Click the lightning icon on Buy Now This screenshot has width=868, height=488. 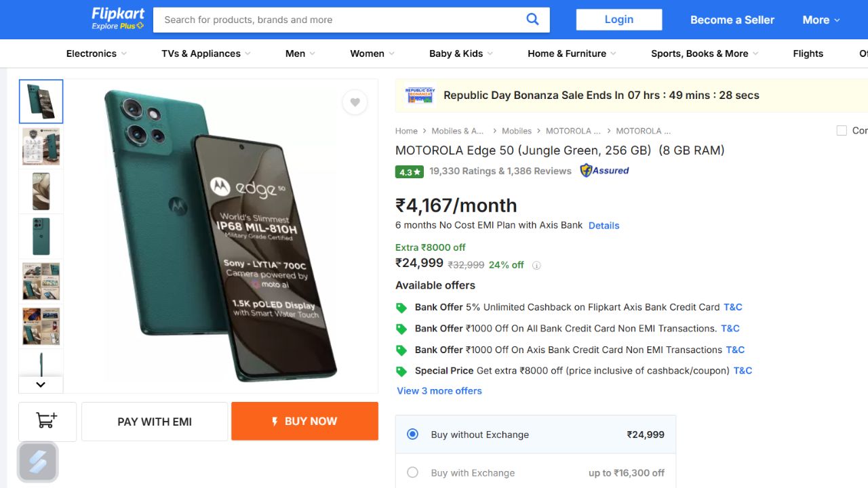click(275, 422)
